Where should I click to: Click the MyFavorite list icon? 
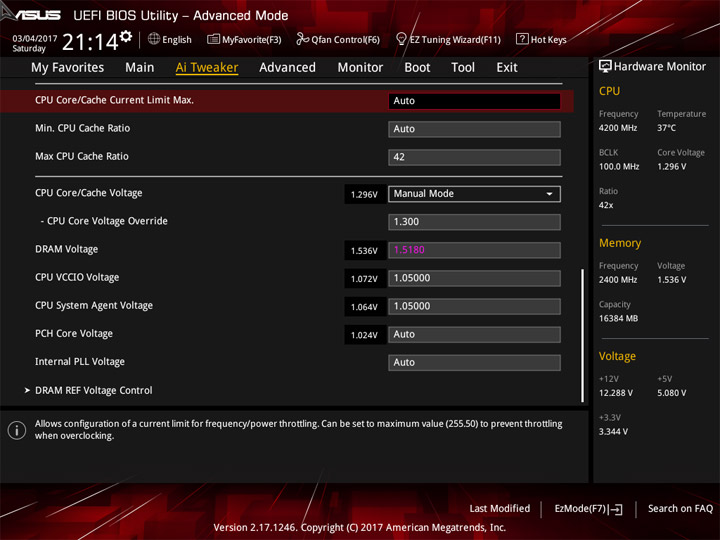(x=213, y=39)
